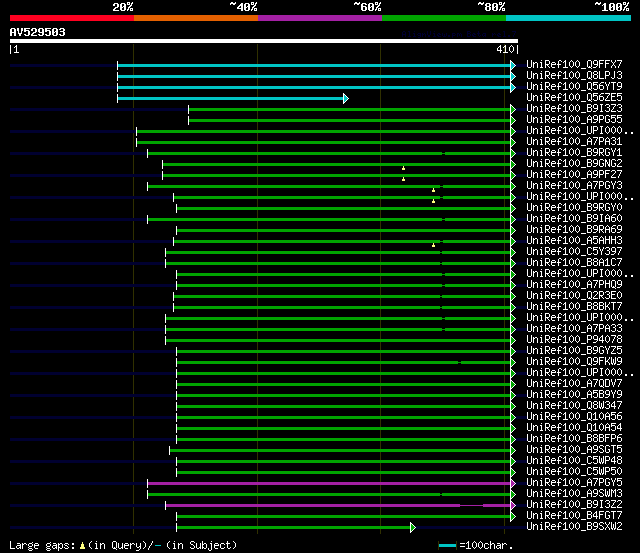Select the UniRef100_Q9FKW9 label
This screenshot has width=640, height=553.
point(574,362)
